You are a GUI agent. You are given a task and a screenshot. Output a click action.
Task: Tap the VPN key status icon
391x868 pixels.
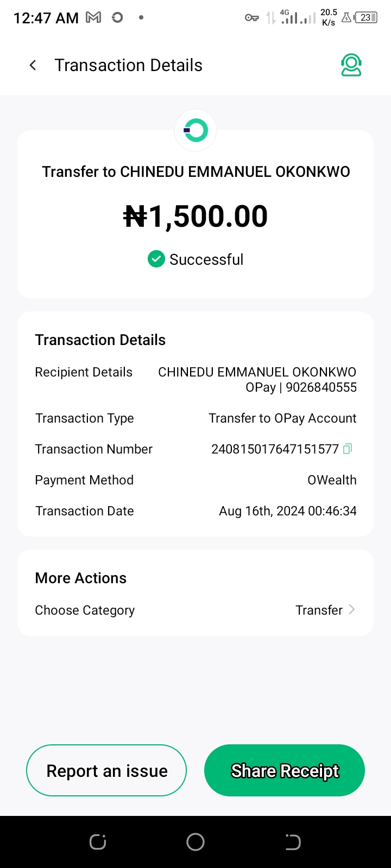[251, 18]
